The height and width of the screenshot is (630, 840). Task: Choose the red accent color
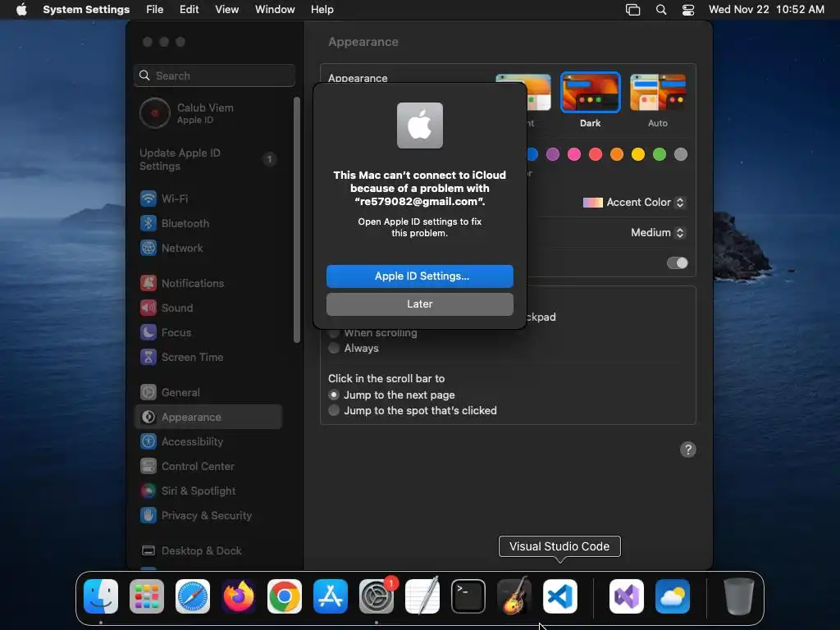click(596, 155)
